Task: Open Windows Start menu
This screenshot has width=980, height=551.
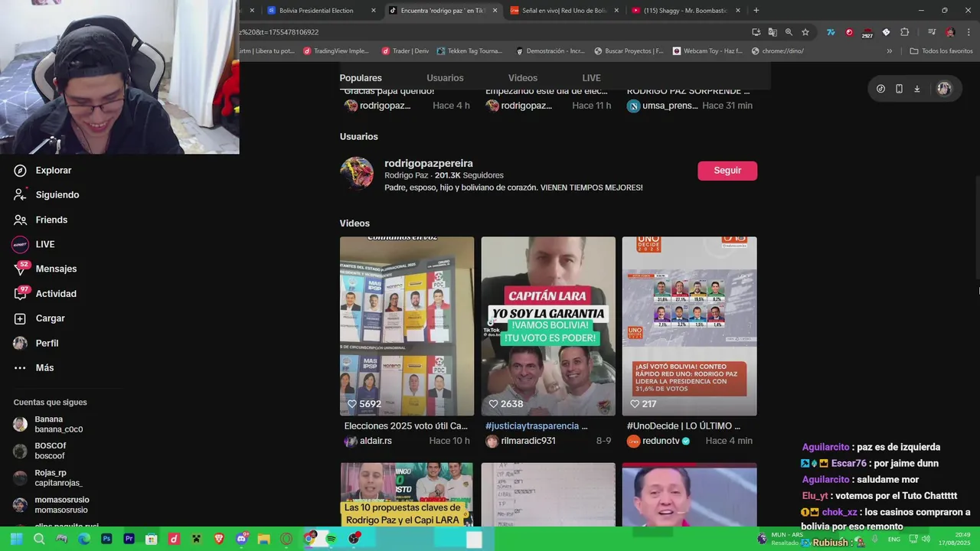Action: (x=16, y=539)
